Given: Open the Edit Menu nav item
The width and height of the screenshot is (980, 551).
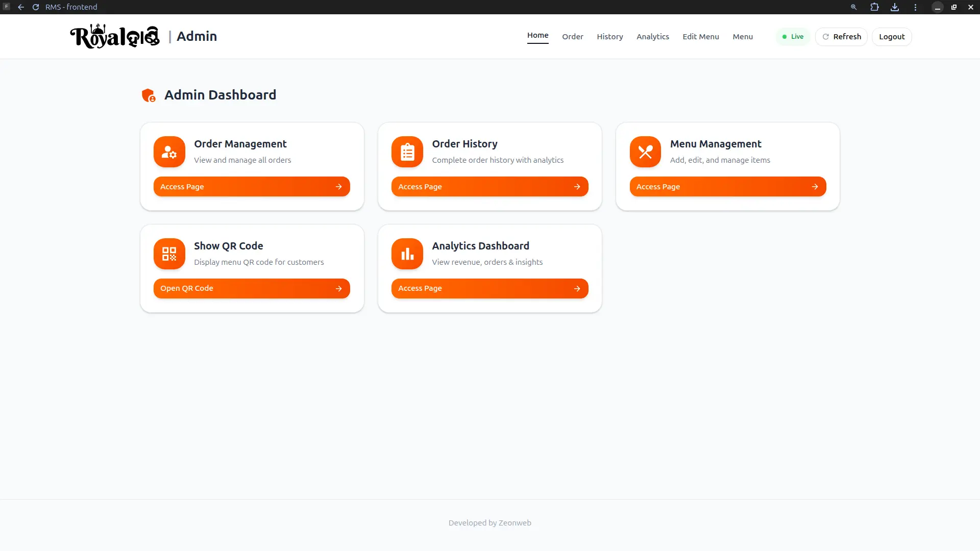Looking at the screenshot, I should click(x=701, y=37).
